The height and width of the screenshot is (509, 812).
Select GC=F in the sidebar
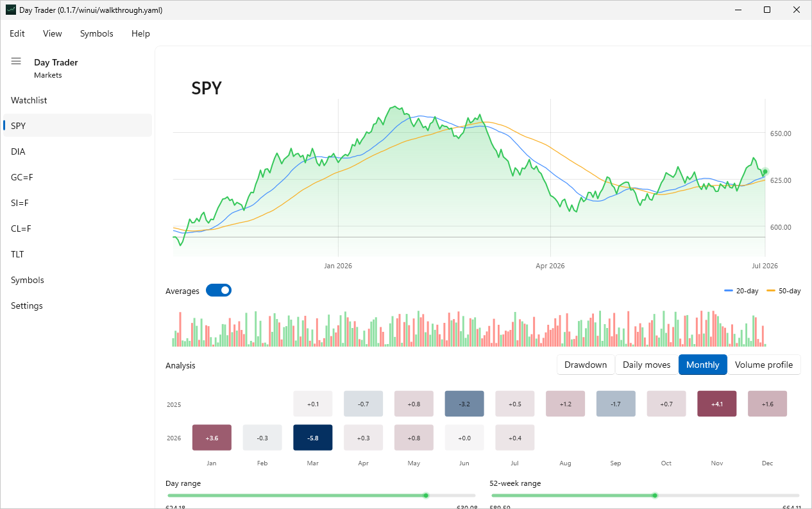[x=78, y=177]
